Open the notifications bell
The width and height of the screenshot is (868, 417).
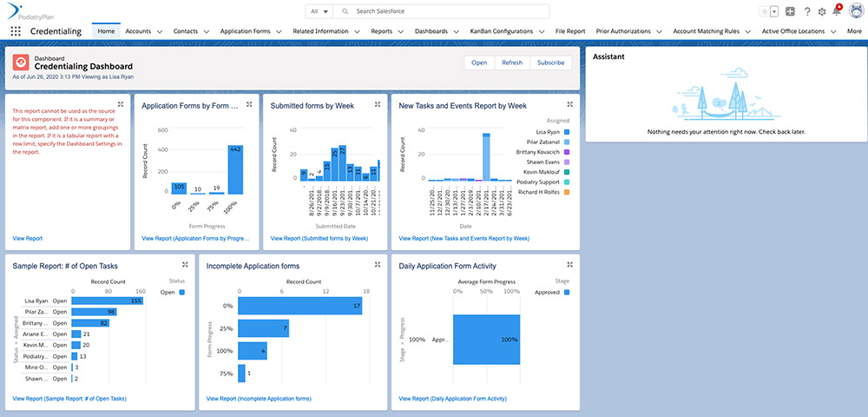pos(837,11)
